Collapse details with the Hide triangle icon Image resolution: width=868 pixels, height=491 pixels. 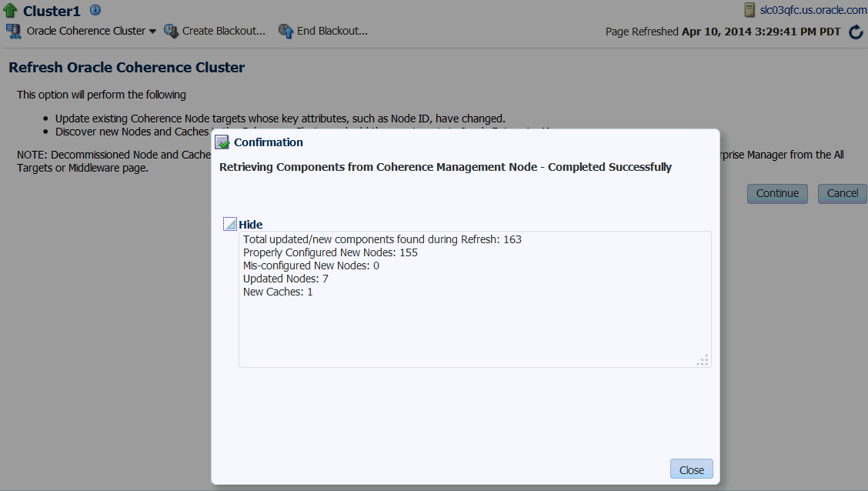click(230, 224)
